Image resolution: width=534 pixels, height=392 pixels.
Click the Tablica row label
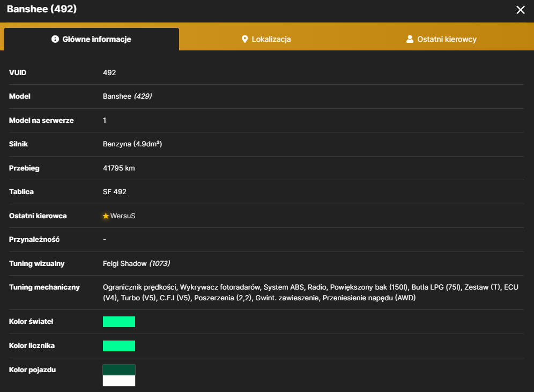[x=21, y=192]
